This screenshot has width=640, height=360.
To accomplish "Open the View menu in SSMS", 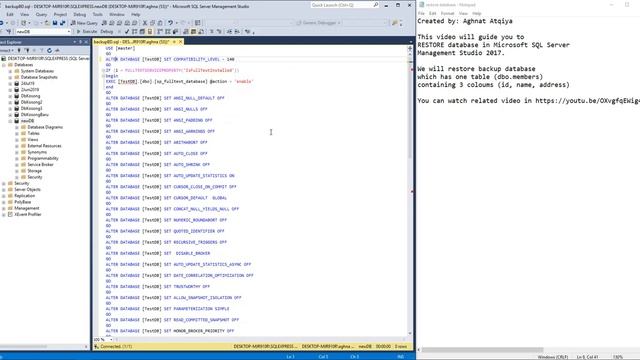I will [x=24, y=14].
